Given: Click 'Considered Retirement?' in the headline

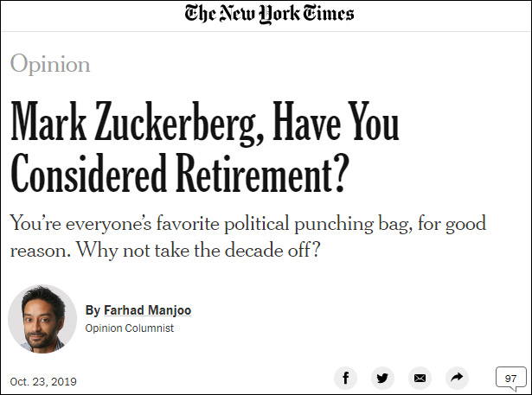Looking at the screenshot, I should 179,175.
